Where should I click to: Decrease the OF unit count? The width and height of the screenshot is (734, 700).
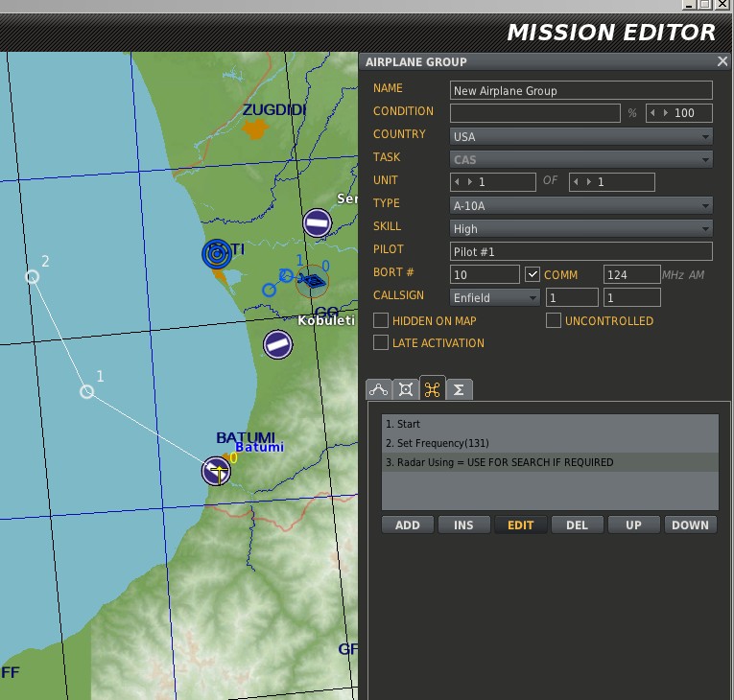(577, 181)
